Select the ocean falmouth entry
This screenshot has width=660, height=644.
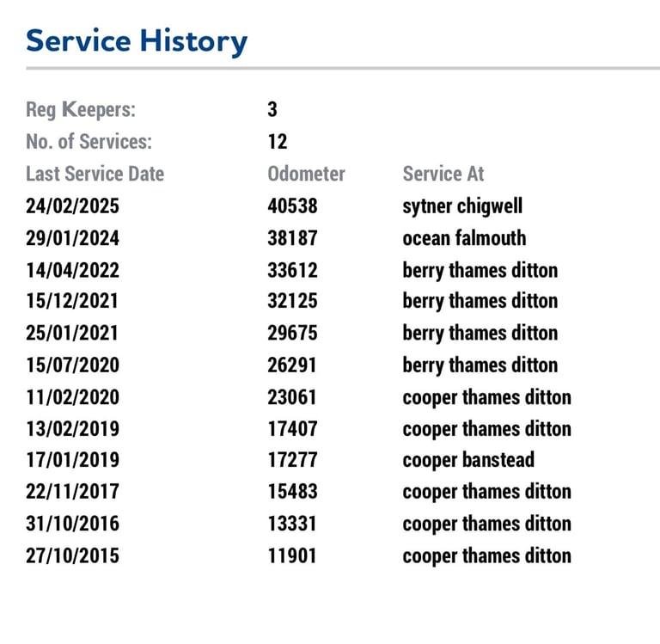tap(464, 238)
